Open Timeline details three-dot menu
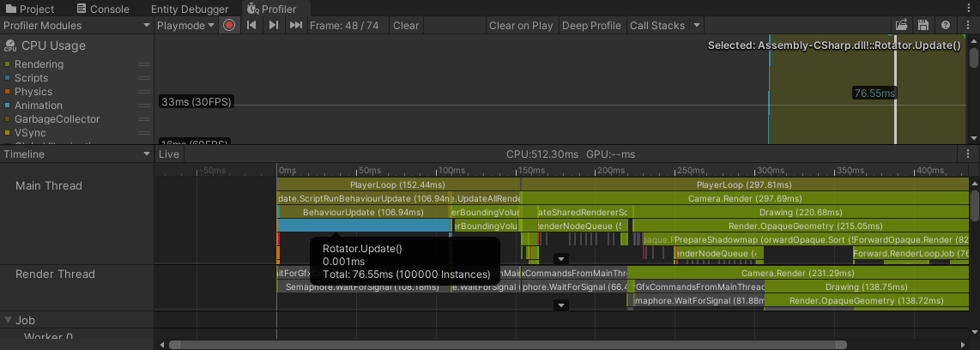 tap(968, 154)
